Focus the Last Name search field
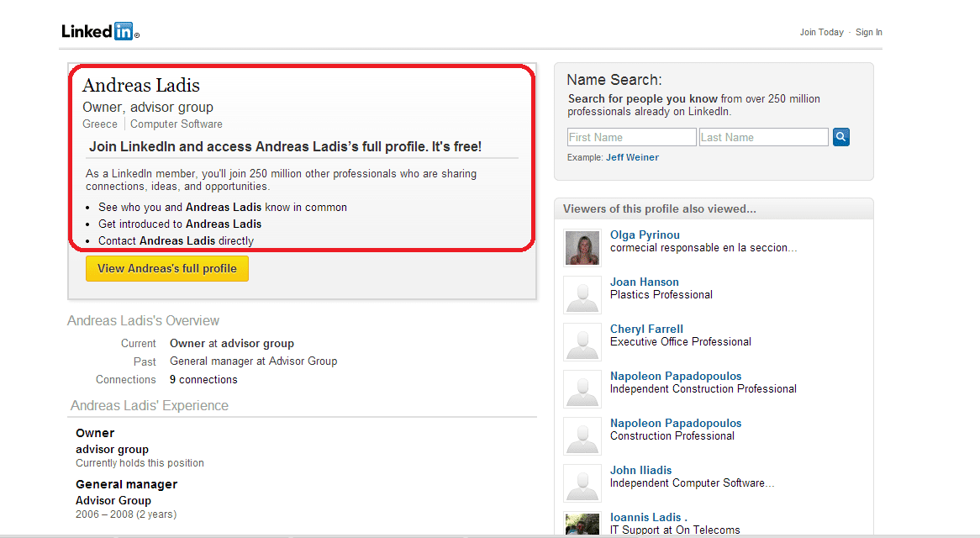 click(764, 137)
